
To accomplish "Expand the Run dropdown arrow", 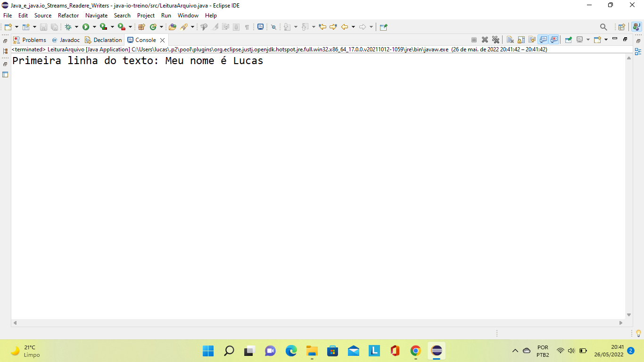I will tap(94, 27).
